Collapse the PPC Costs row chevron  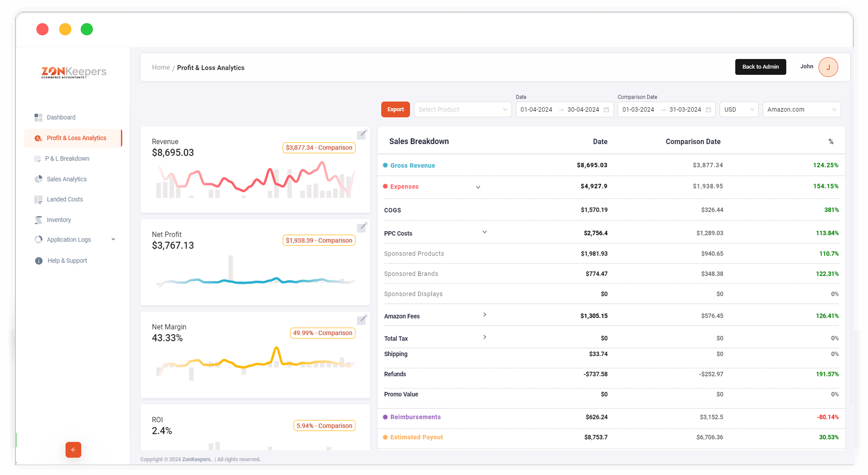(x=484, y=232)
